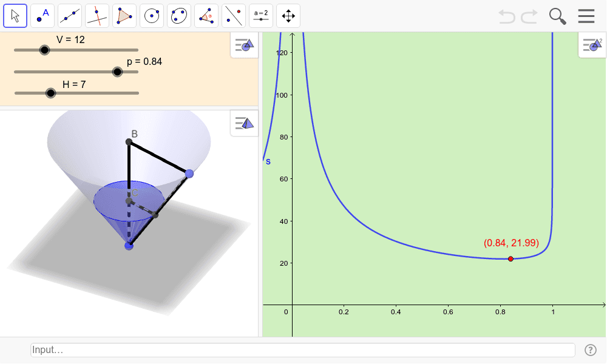Image resolution: width=607 pixels, height=364 pixels.
Task: Open the search magnifier
Action: (557, 16)
